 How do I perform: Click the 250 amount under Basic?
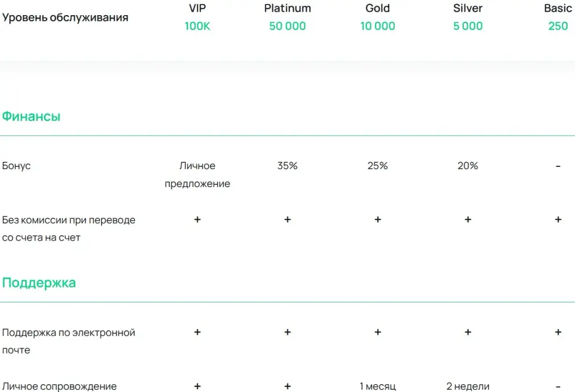tap(558, 26)
